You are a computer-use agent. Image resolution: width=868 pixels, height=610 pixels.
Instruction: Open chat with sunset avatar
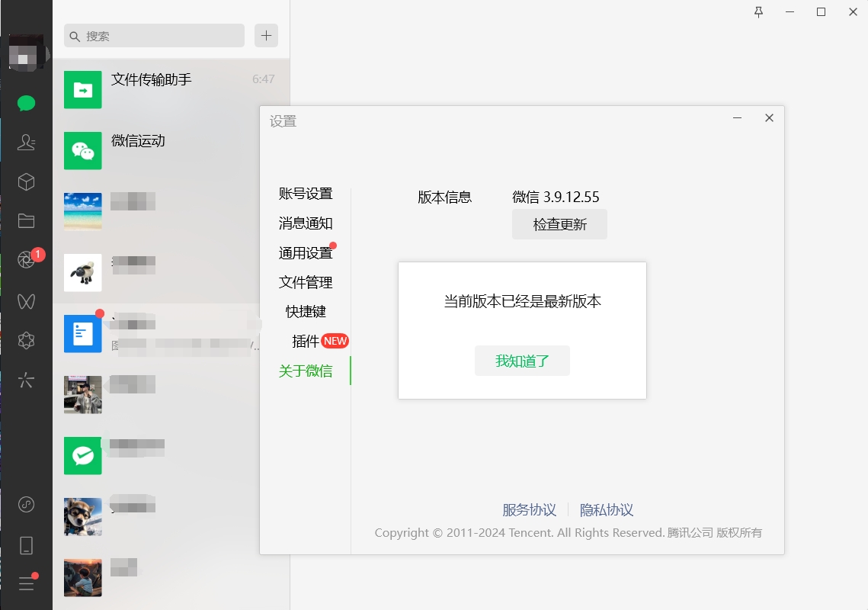tap(171, 578)
